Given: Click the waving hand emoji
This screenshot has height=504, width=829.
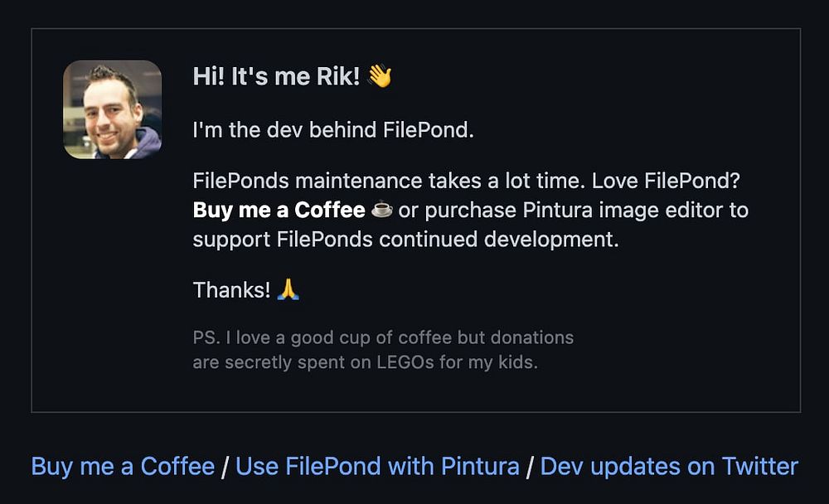Looking at the screenshot, I should 380,75.
